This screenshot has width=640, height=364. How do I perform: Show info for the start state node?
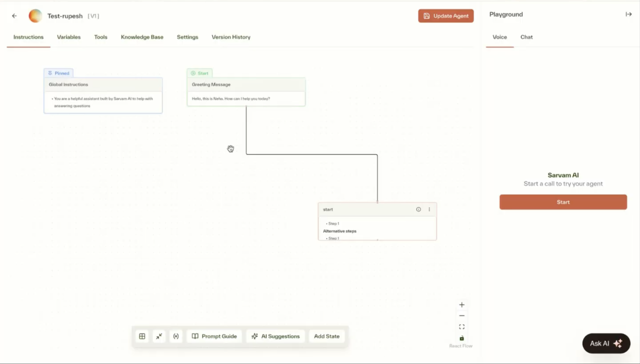tap(418, 209)
